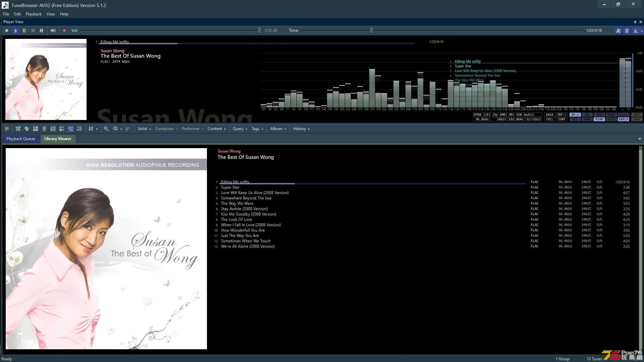The image size is (644, 362).
Task: Open the View menu
Action: 51,14
